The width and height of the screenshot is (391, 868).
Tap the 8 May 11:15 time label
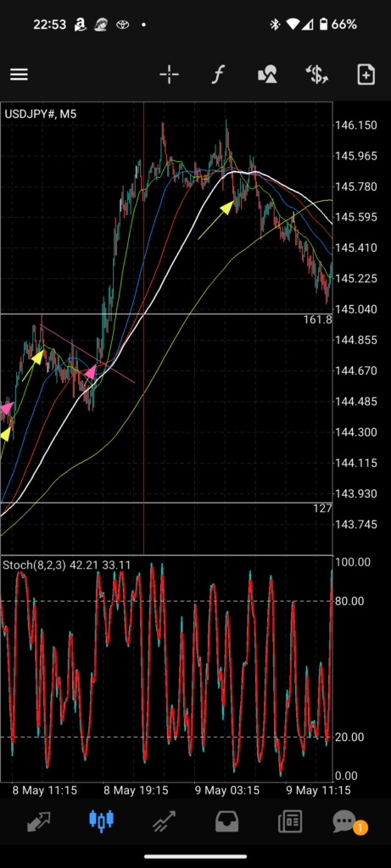[x=44, y=790]
